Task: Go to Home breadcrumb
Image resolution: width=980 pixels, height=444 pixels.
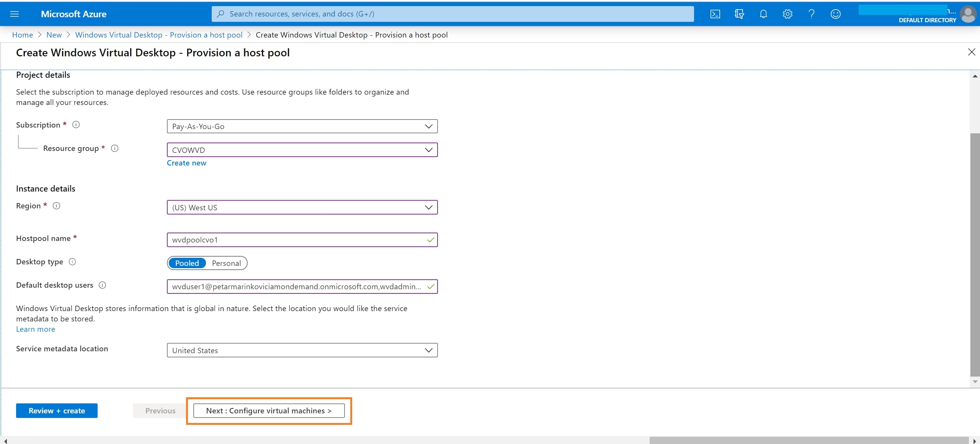Action: click(x=23, y=35)
